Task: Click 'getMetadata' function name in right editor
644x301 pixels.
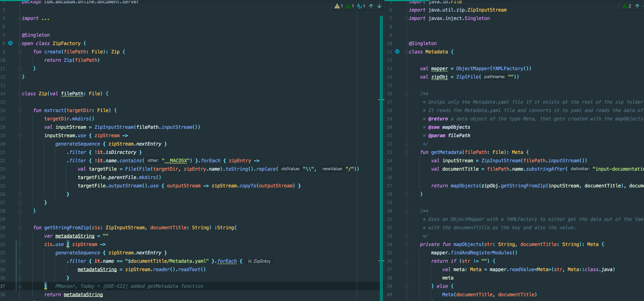Action: pyautogui.click(x=446, y=152)
